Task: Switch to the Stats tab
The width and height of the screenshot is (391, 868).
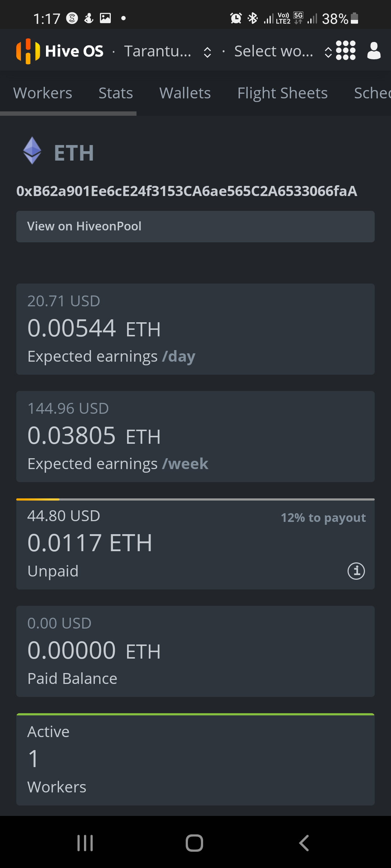Action: 116,93
